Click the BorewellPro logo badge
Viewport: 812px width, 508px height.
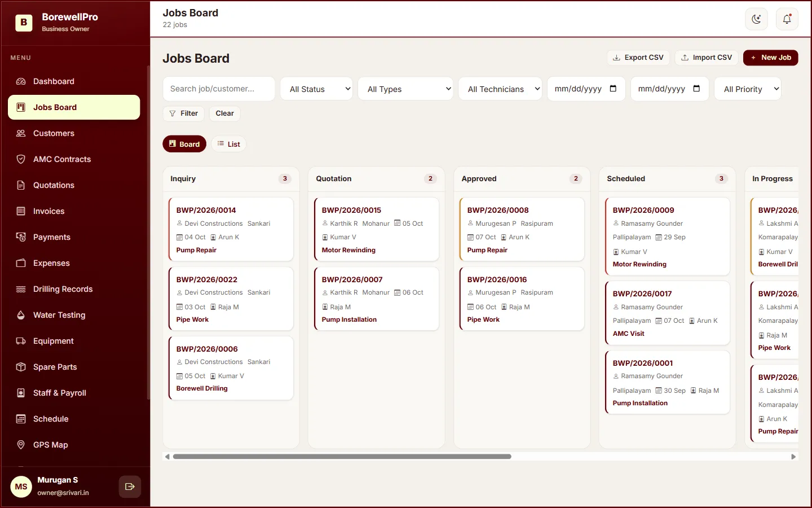tap(23, 23)
